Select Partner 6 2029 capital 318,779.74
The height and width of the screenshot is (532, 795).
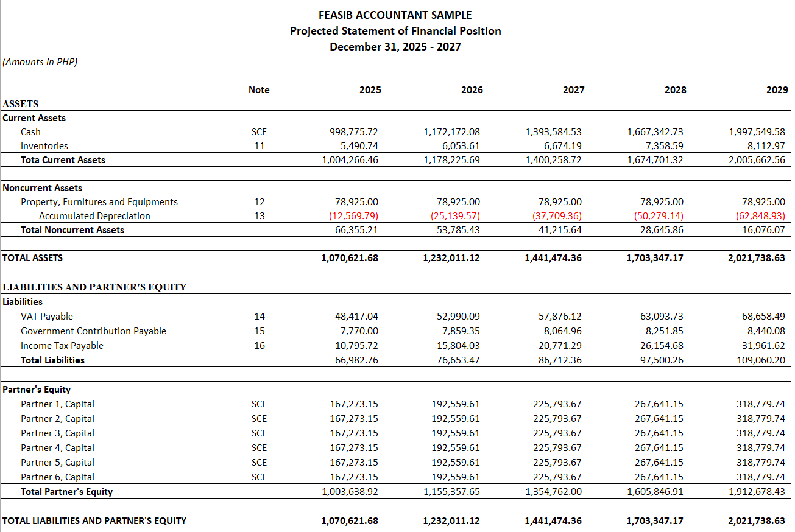click(x=761, y=477)
